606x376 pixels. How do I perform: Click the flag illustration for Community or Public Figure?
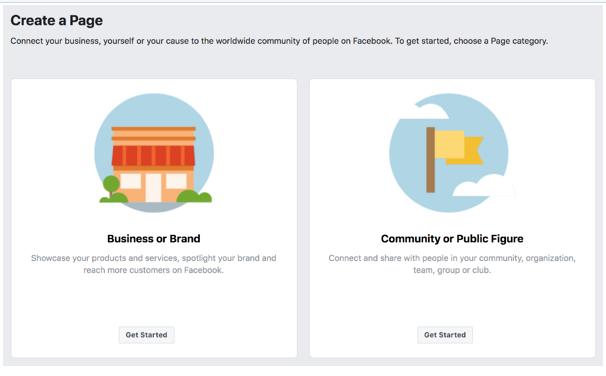tap(452, 153)
